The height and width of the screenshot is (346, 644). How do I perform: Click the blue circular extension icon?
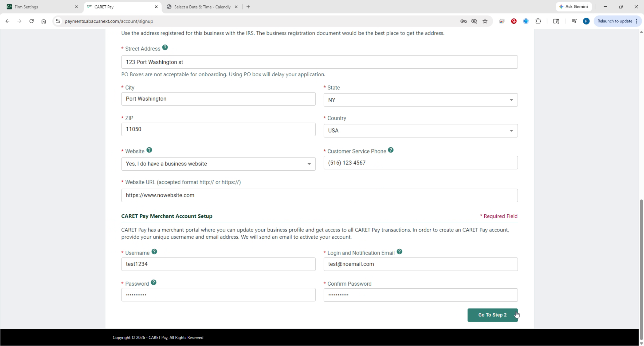[x=526, y=21]
